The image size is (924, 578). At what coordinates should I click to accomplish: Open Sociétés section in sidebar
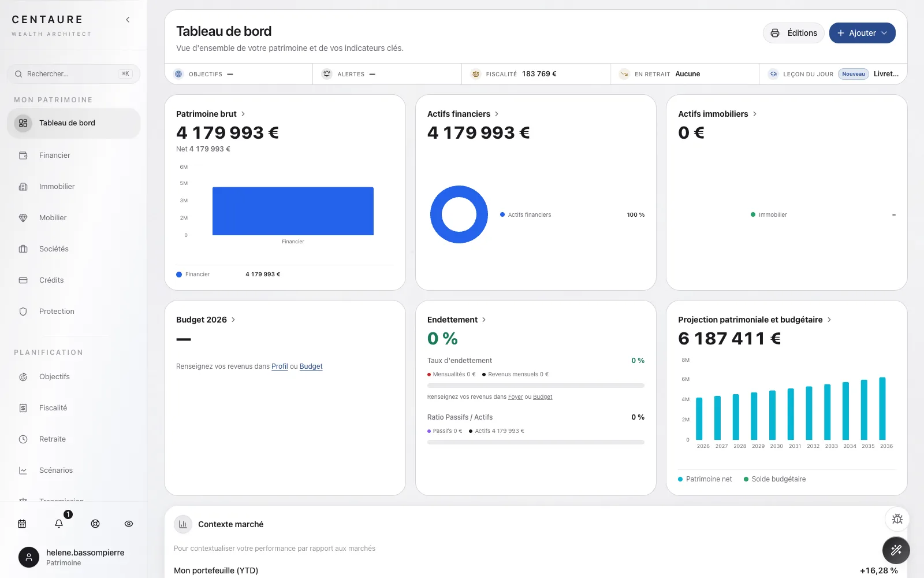[x=74, y=249]
